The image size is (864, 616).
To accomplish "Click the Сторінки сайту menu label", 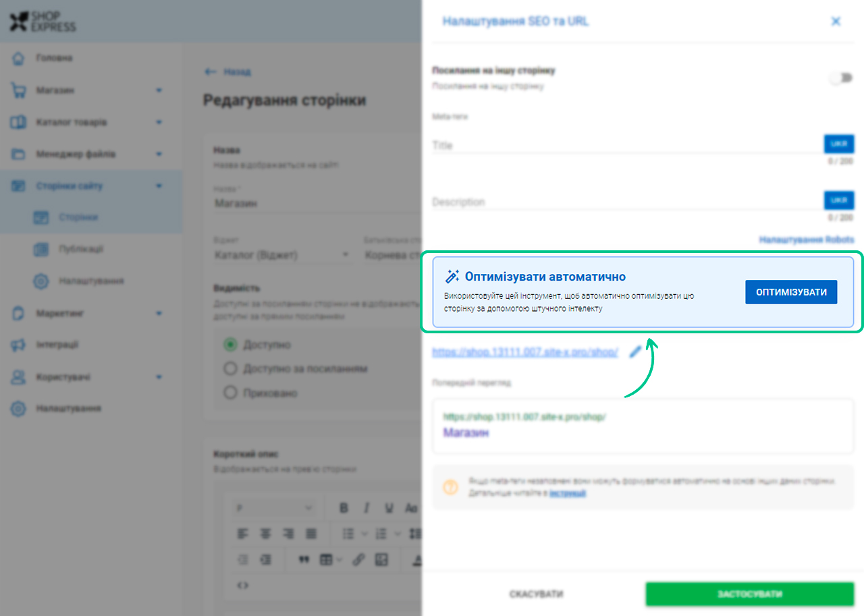I will tap(69, 186).
